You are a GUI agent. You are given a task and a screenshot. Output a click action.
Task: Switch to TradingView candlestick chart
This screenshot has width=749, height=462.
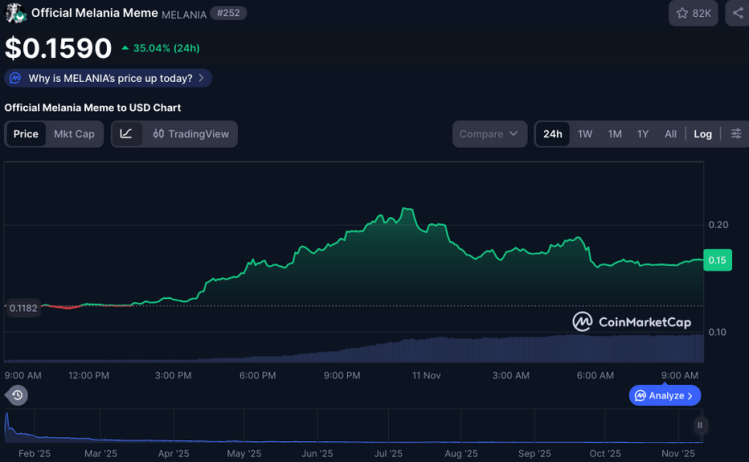[191, 134]
